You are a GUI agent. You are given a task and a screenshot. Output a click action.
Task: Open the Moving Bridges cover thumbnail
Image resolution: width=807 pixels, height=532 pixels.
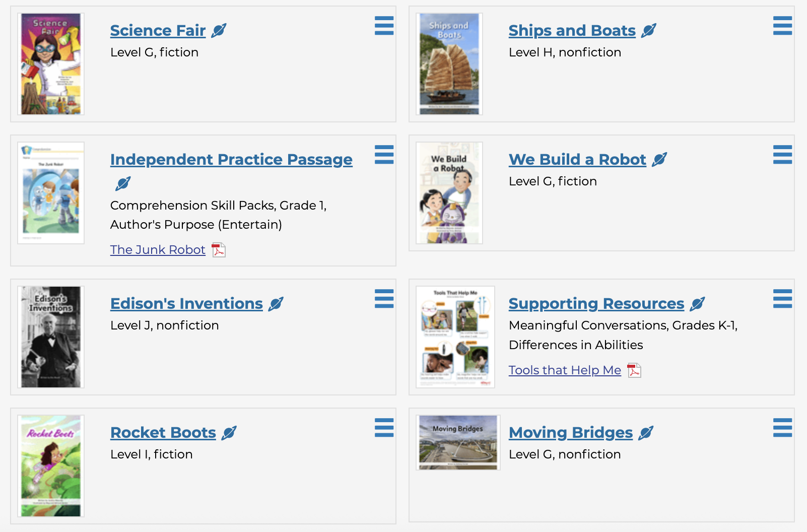coord(458,442)
